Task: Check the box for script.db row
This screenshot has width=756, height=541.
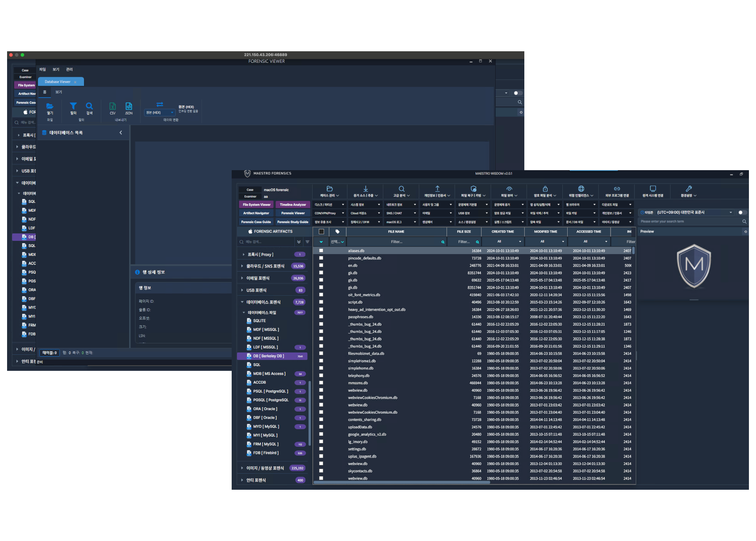Action: (x=321, y=302)
